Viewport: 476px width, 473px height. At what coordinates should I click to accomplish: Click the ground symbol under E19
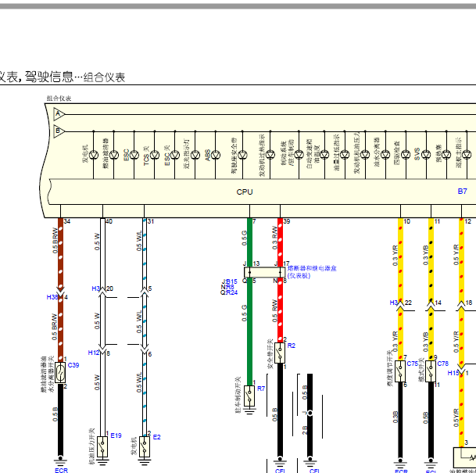tap(102, 462)
